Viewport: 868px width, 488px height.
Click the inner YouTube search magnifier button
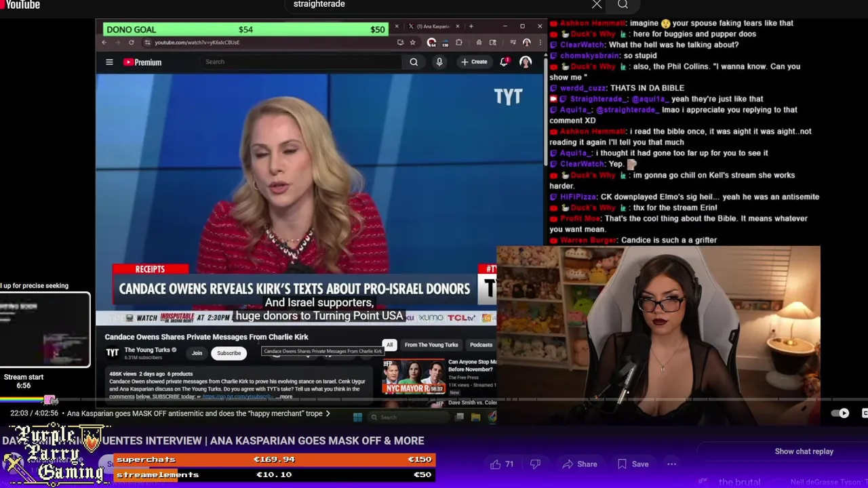[x=414, y=62]
